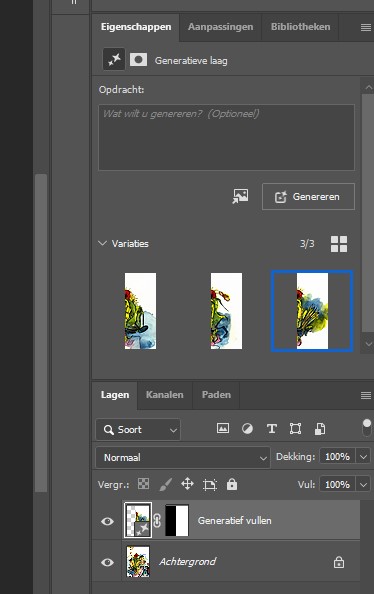Click the Properties panel scroll up arrow
The width and height of the screenshot is (374, 594).
click(368, 88)
